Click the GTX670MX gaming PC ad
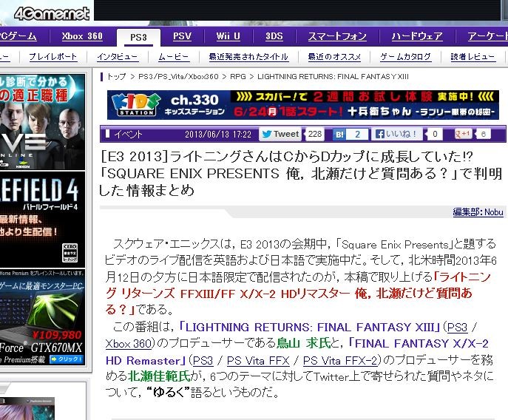Viewport: 508px width, 420px height. (x=42, y=317)
